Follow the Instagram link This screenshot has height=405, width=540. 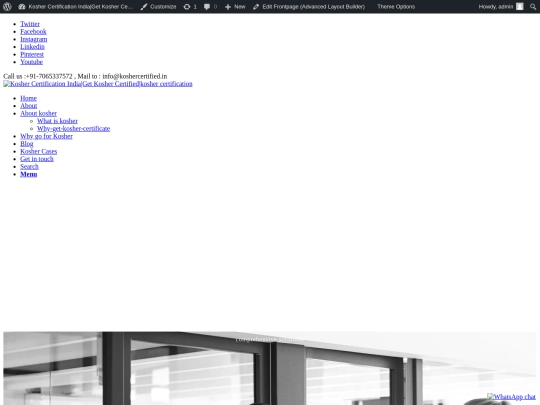(x=34, y=39)
